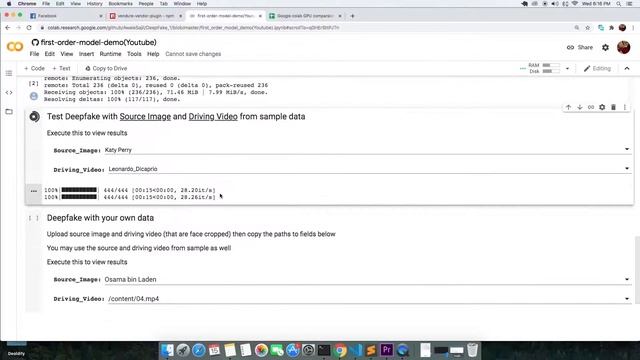Click the notebook title first-order-model-demo(Youtube)
This screenshot has width=640, height=360.
[x=98, y=42]
